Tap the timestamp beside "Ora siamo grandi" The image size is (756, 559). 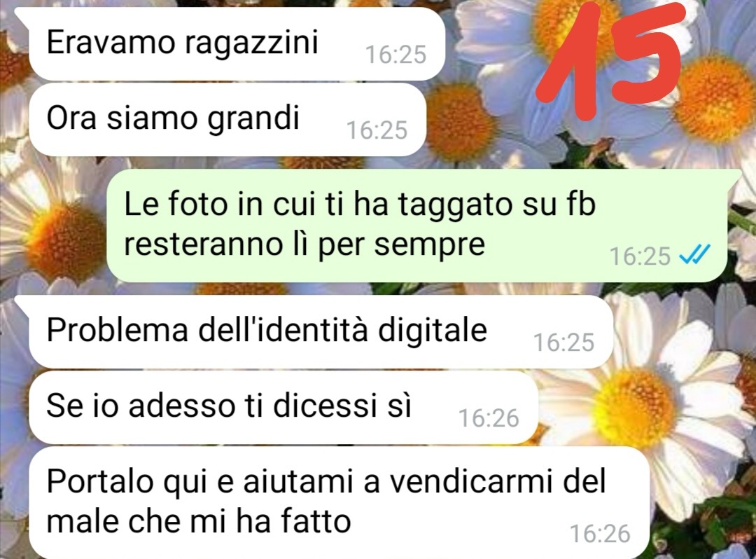pos(377,130)
